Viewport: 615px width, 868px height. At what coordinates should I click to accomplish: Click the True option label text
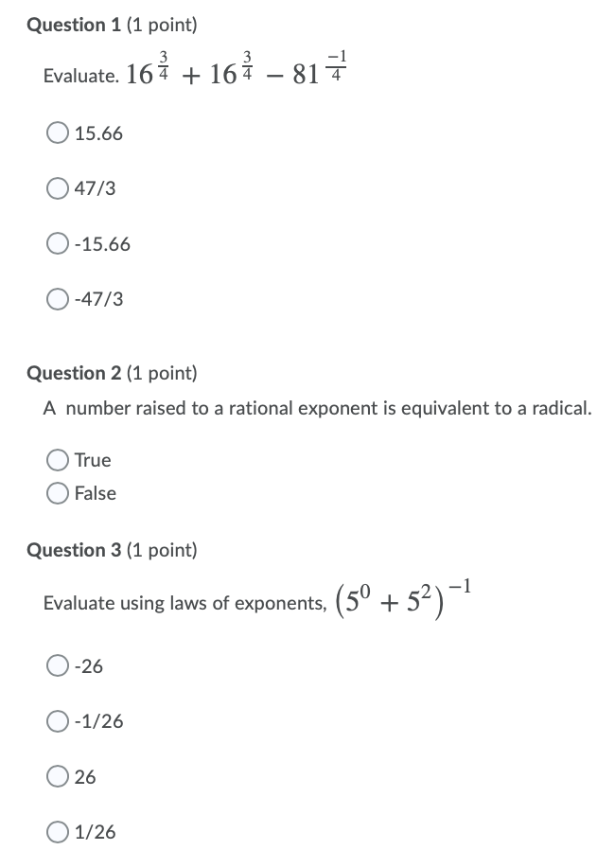pos(94,460)
